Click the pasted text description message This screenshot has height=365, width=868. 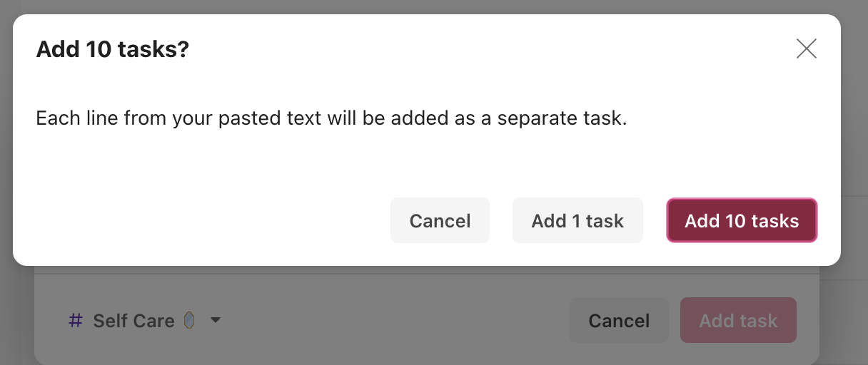pyautogui.click(x=331, y=118)
